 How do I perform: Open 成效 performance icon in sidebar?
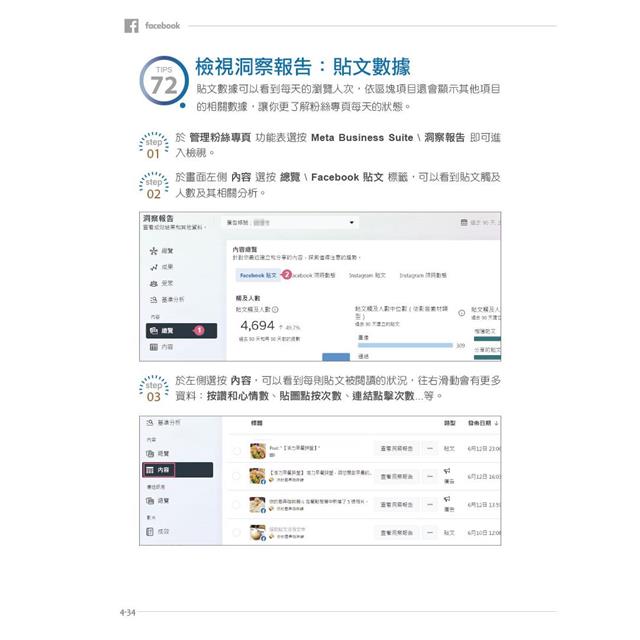tap(150, 532)
